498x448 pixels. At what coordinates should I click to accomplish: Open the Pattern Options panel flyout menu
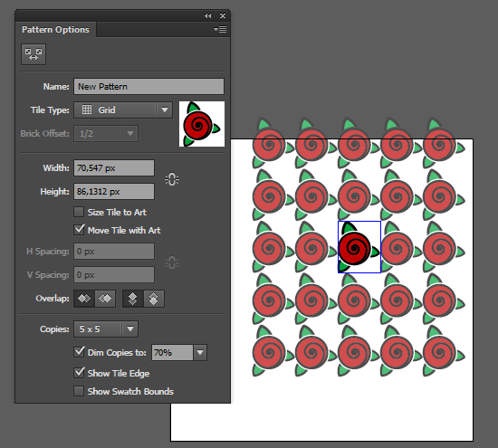[x=220, y=30]
